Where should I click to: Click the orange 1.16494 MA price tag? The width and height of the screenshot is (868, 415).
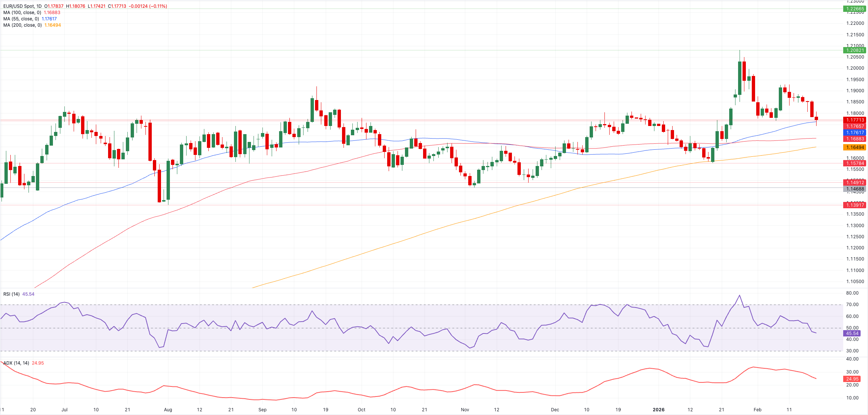(x=855, y=147)
